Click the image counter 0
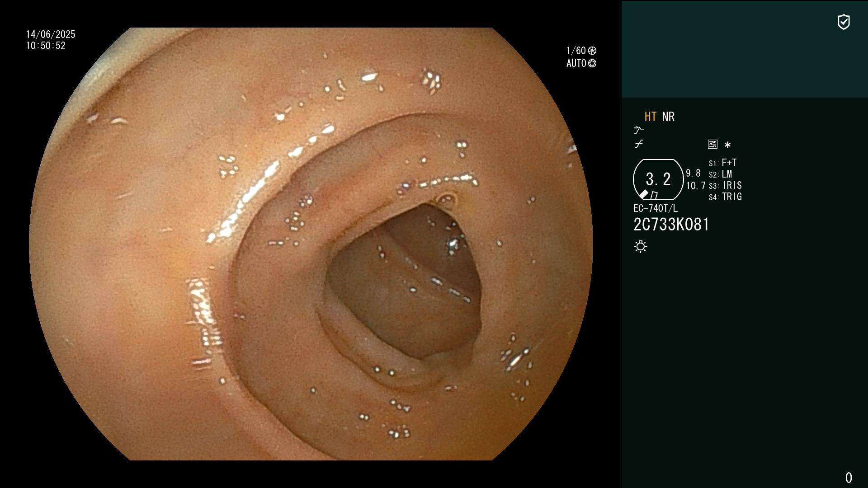868x488 pixels. pos(849,478)
